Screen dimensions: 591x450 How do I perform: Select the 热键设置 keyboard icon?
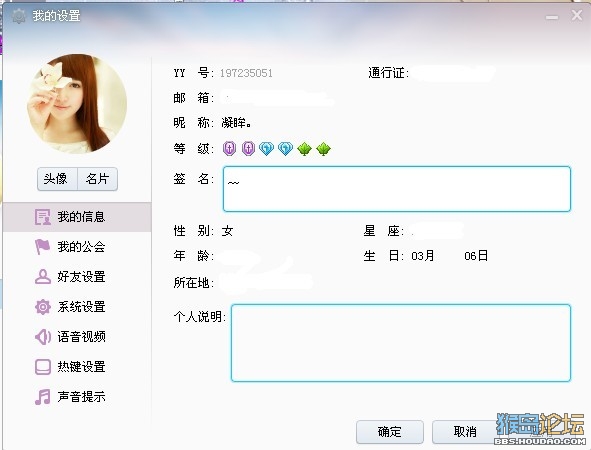pos(43,367)
